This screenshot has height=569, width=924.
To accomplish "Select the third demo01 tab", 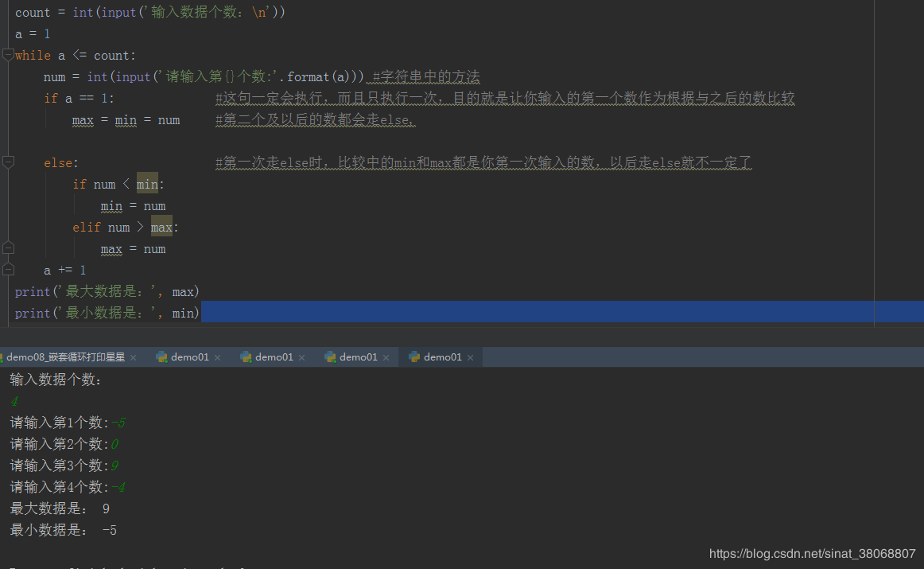I will (x=358, y=357).
